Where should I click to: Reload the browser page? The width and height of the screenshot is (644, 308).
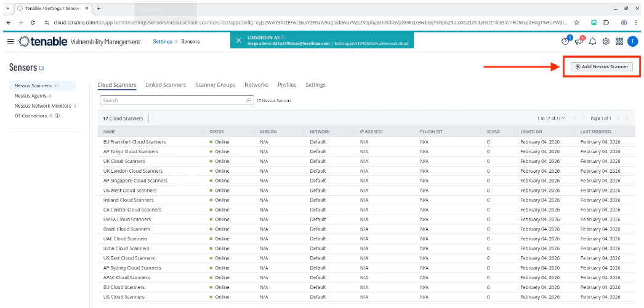pos(33,23)
